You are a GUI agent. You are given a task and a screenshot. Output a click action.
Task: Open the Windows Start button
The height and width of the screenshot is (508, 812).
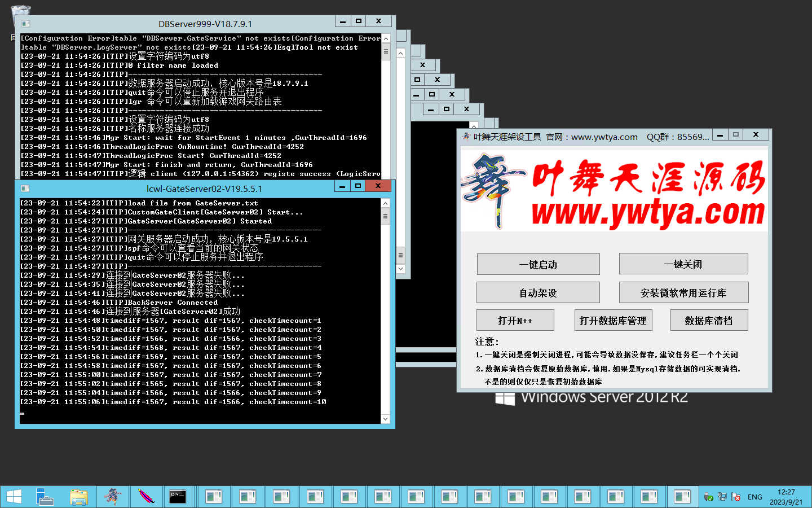click(14, 497)
